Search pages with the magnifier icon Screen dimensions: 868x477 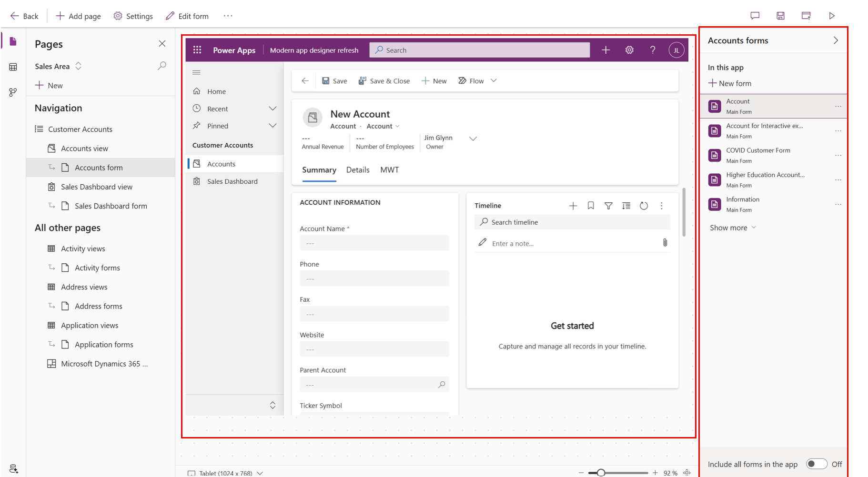162,66
